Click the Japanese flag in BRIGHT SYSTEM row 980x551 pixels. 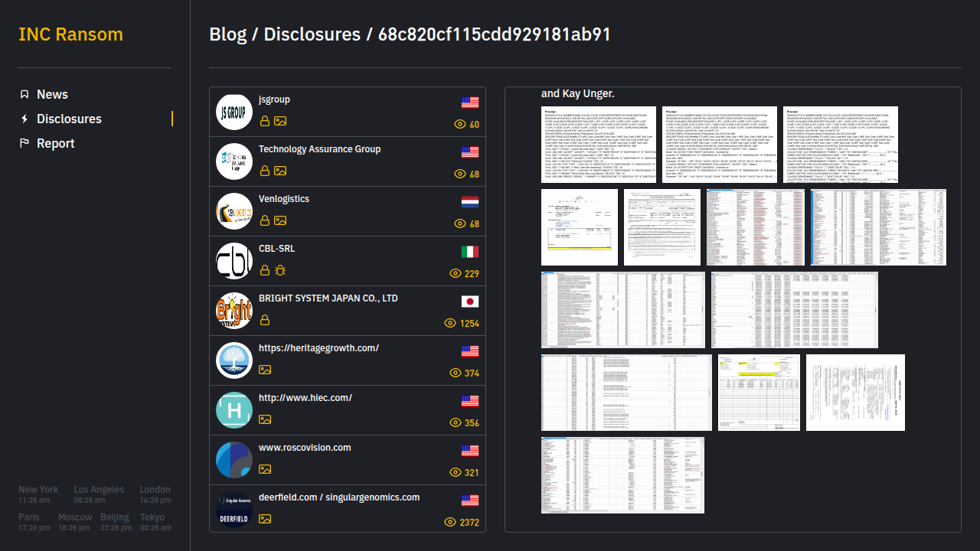470,302
